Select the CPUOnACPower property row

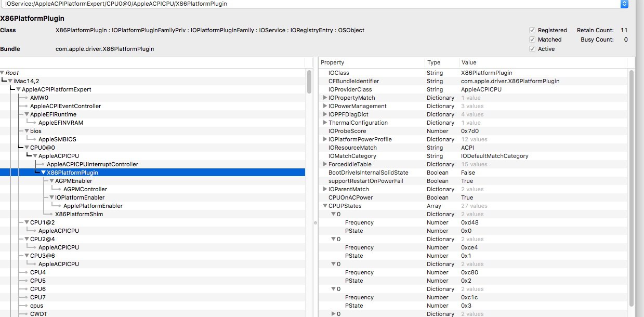(473, 197)
